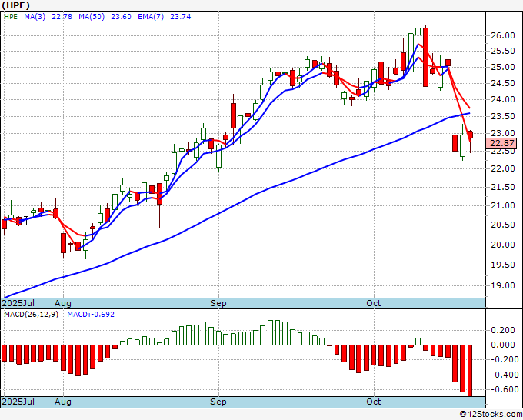Click Oct on the MACD panel date axis
523x420 pixels.
click(x=374, y=402)
